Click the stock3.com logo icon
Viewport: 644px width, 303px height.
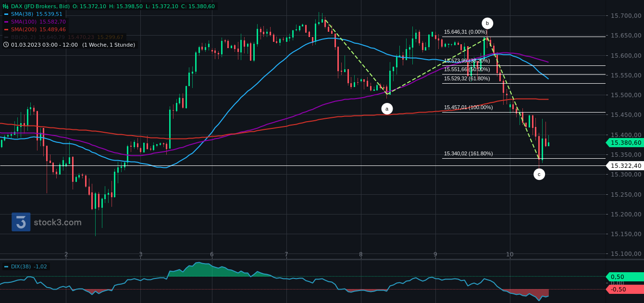coord(21,222)
